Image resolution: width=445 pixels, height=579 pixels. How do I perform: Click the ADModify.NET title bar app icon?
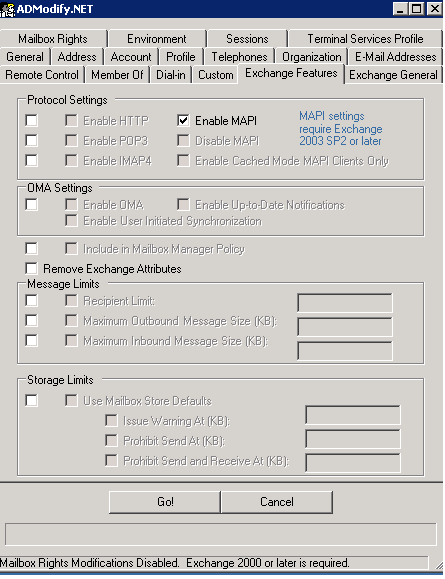(7, 9)
